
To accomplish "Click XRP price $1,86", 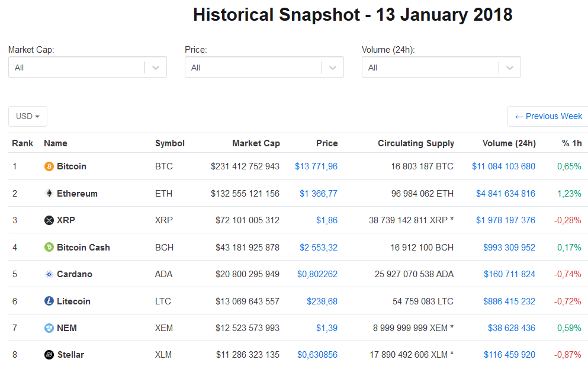I will coord(327,220).
